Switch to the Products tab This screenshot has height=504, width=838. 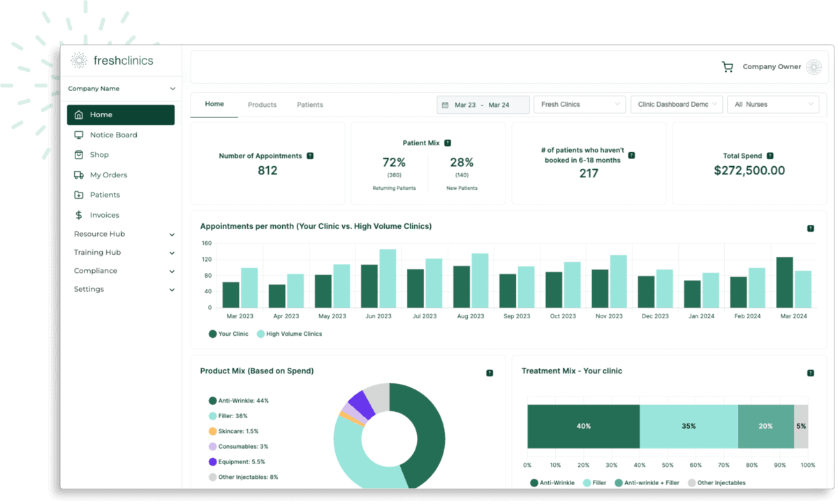pos(262,105)
